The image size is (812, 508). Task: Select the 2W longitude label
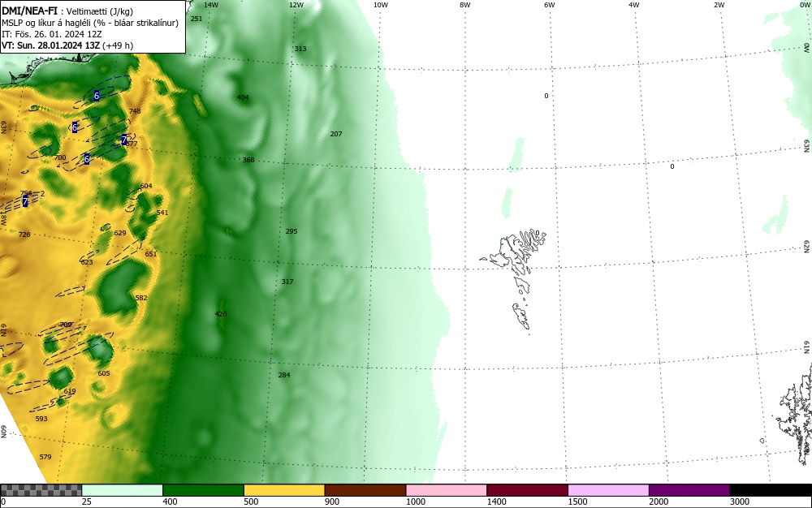(719, 5)
